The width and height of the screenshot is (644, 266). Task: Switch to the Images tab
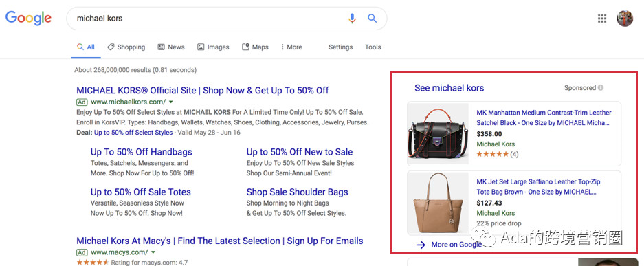[x=213, y=47]
